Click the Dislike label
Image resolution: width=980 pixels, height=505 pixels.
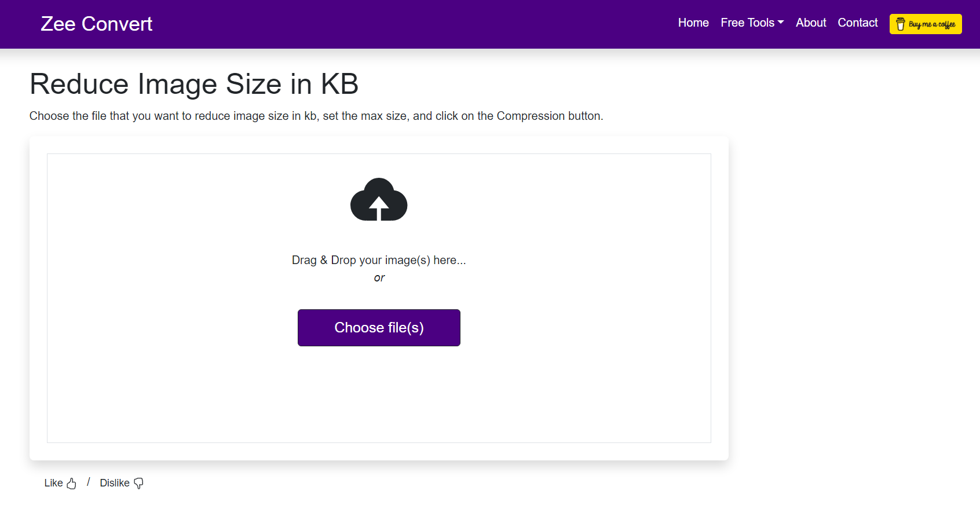coord(115,483)
